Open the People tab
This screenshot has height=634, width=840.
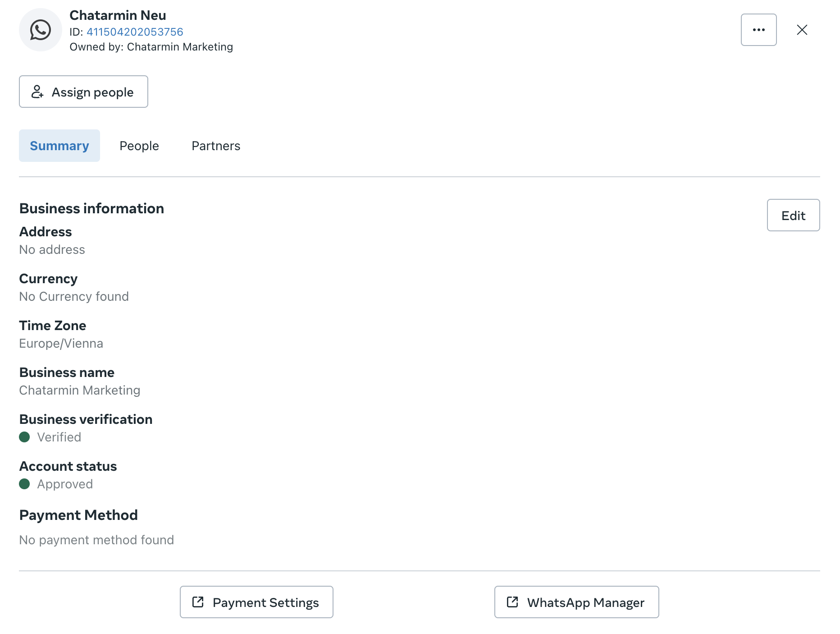139,146
